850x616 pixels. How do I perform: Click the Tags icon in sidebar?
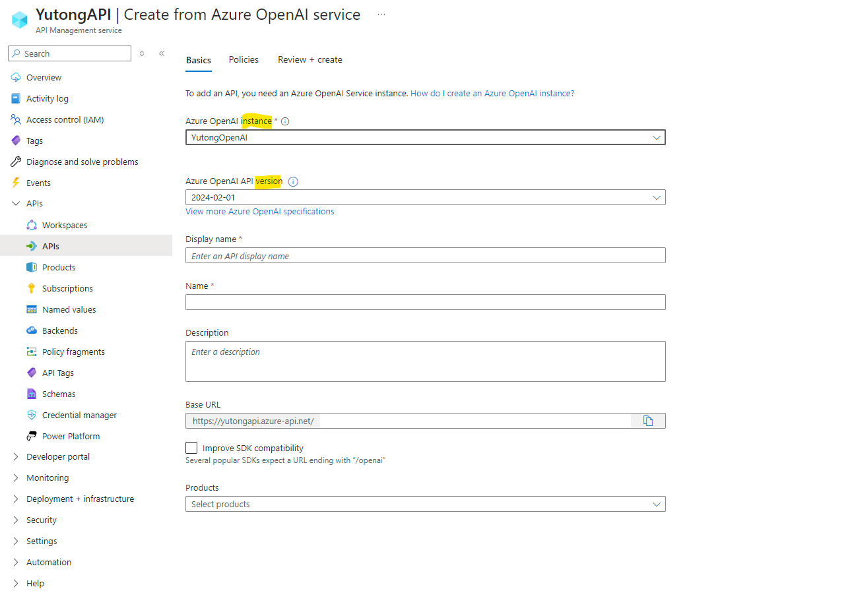pyautogui.click(x=16, y=140)
